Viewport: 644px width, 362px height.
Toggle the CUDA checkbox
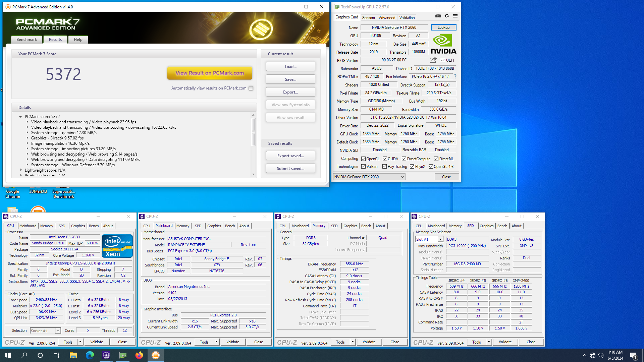point(385,159)
